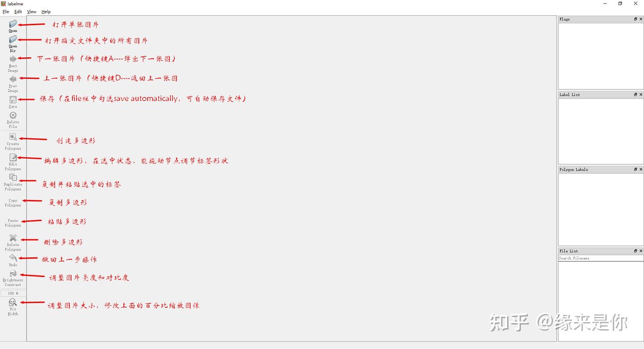
Task: Click the Delete File icon
Action: point(13,115)
